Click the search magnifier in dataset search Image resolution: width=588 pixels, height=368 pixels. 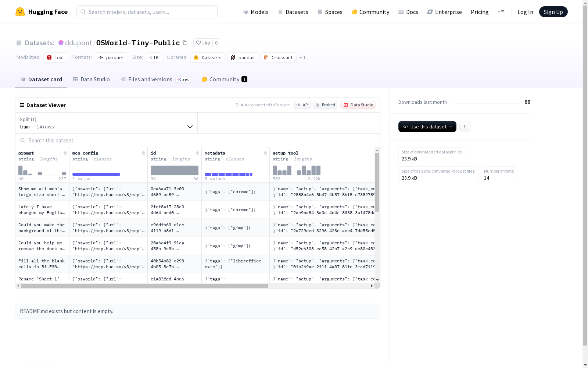point(23,140)
